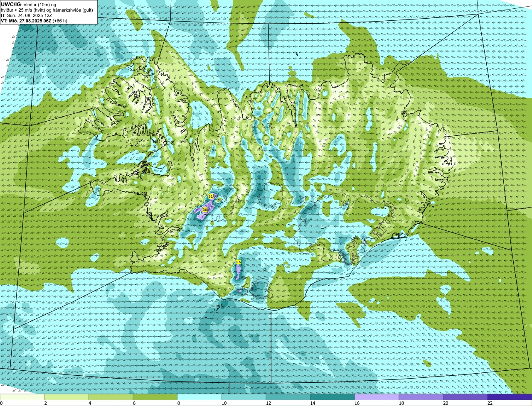Click the legend value 6
The height and width of the screenshot is (406, 532).
[x=134, y=403]
